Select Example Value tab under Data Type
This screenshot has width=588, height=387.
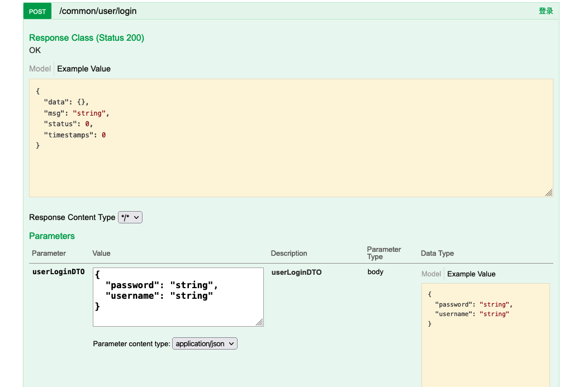[471, 274]
